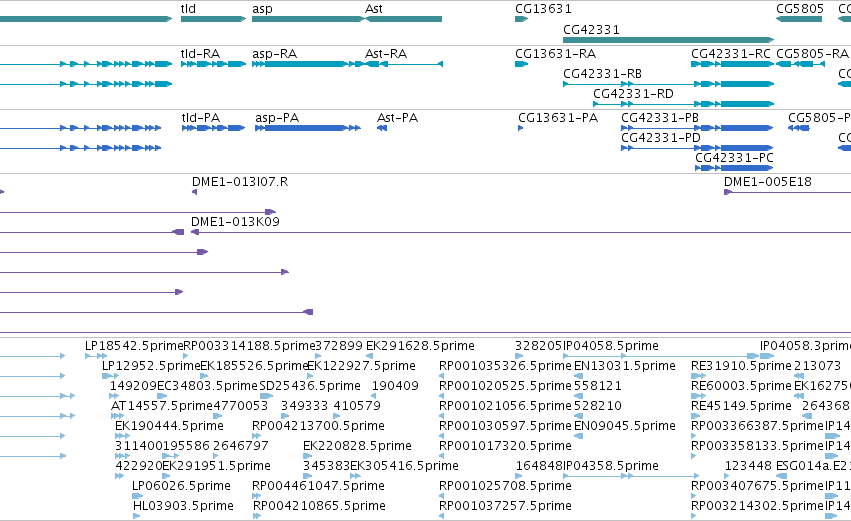
Task: Click the CG42331-RB transcript label
Action: click(602, 74)
